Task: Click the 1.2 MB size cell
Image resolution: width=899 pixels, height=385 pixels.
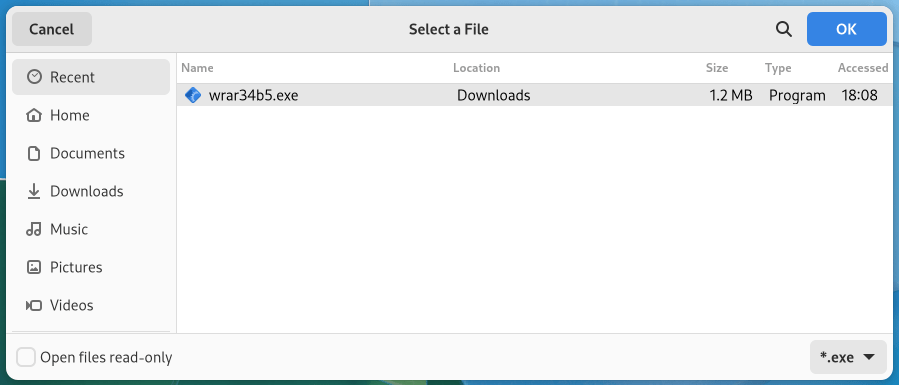Action: click(x=731, y=95)
